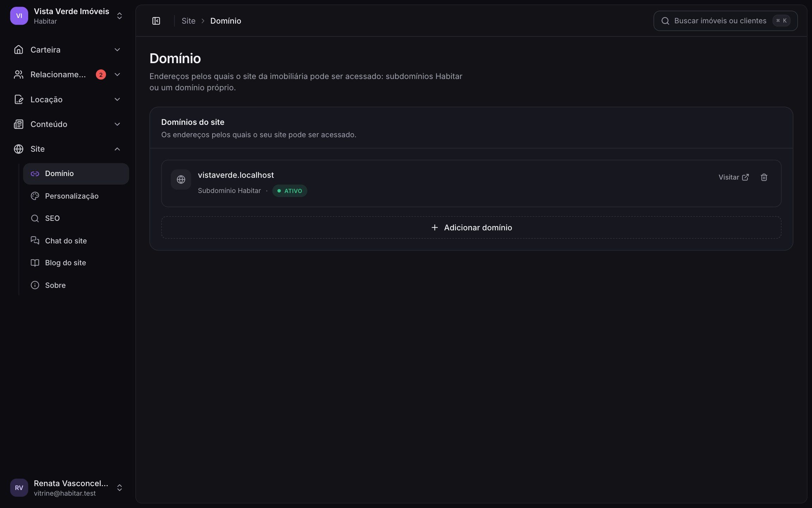Open the Renata Vasconcelos account menu
The width and height of the screenshot is (812, 508).
(67, 488)
